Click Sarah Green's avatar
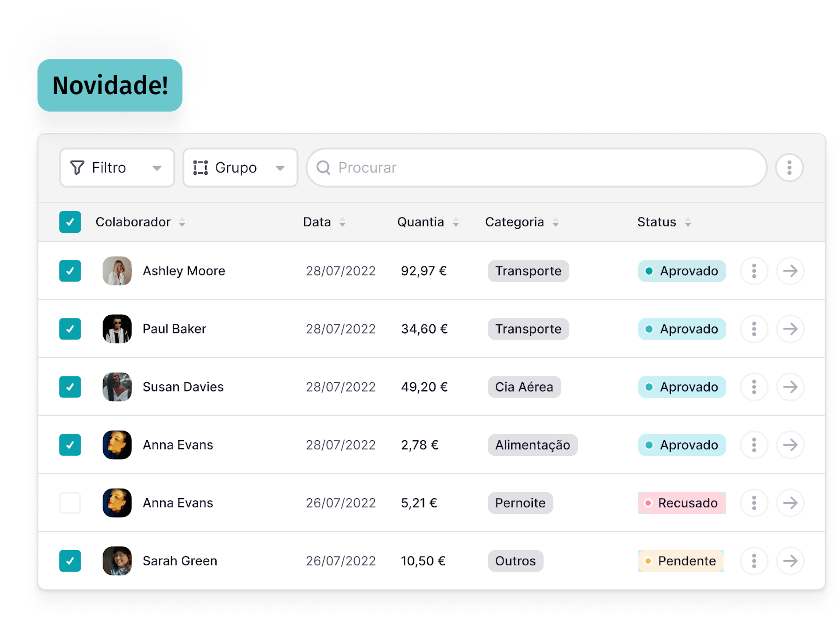Viewport: 840px width, 617px height. click(117, 561)
